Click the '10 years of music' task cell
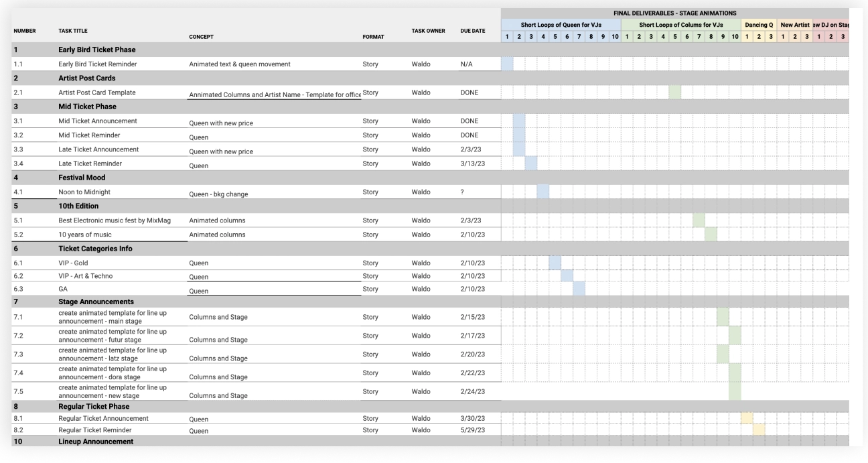868x463 pixels. (85, 235)
